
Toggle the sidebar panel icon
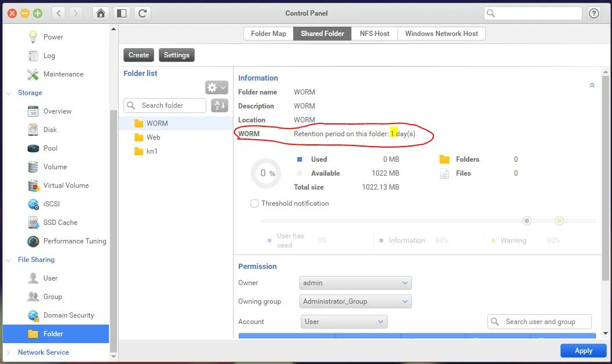(122, 13)
